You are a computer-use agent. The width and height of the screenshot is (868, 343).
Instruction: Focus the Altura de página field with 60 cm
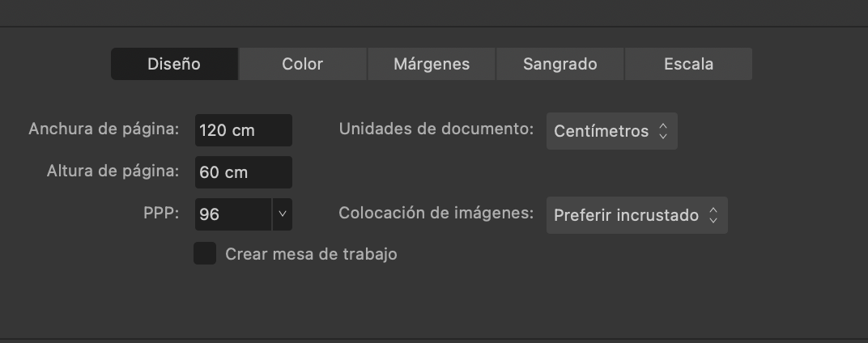(x=244, y=172)
